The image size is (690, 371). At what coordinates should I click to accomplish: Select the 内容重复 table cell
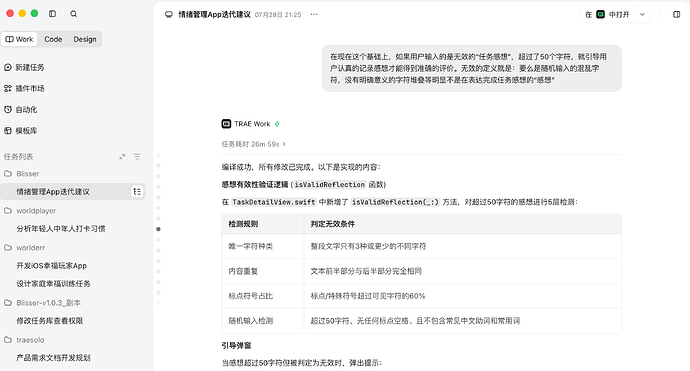(x=263, y=271)
